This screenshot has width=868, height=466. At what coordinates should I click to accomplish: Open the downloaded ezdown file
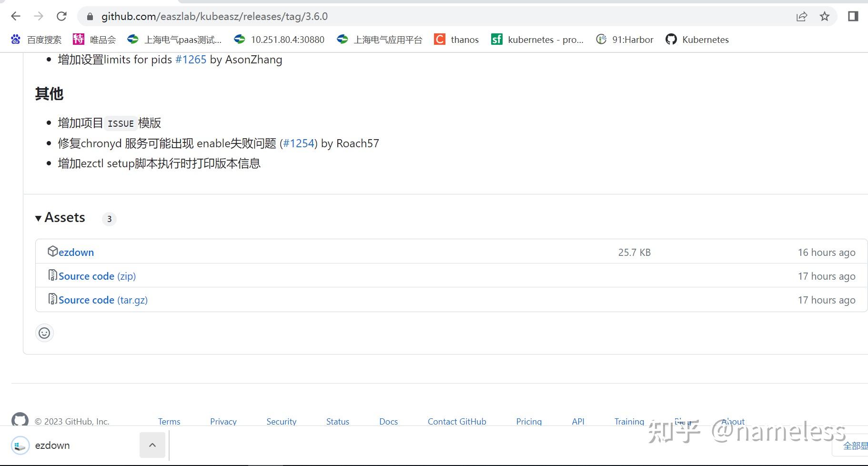pyautogui.click(x=52, y=445)
